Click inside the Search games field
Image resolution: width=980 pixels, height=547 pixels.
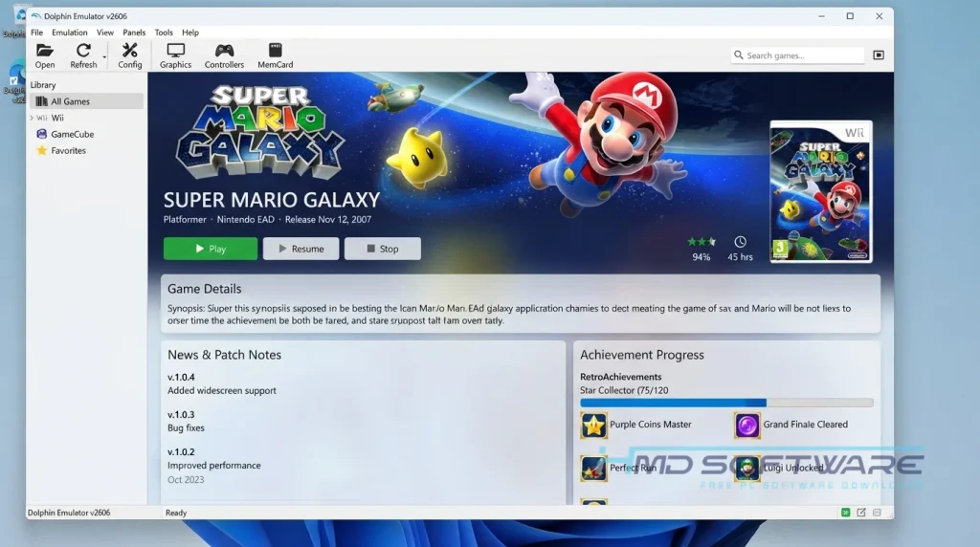[797, 55]
